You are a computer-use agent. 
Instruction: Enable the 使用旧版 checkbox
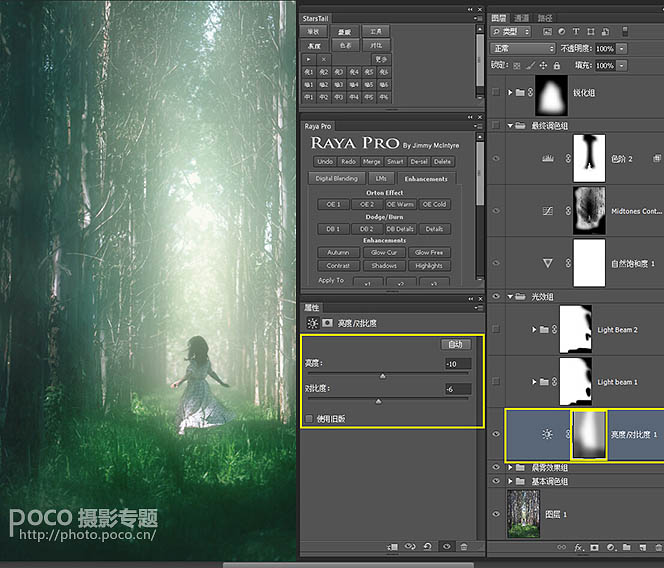tap(309, 419)
